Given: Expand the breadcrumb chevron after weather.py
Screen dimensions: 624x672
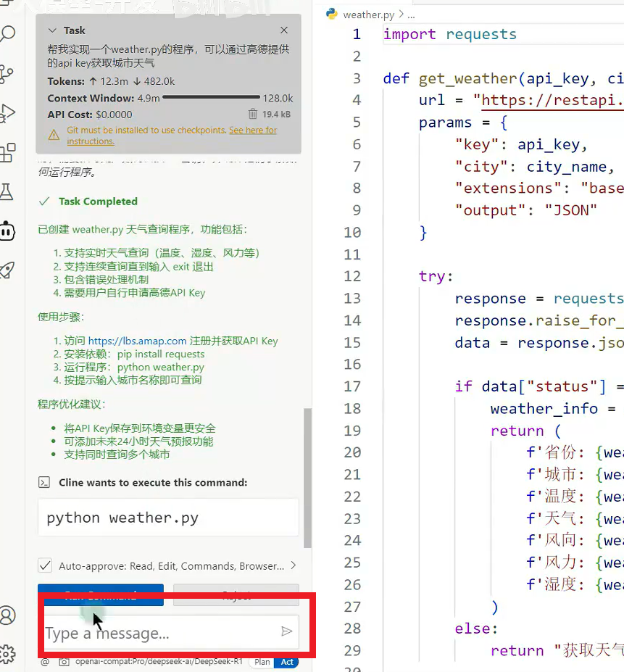Looking at the screenshot, I should point(402,14).
